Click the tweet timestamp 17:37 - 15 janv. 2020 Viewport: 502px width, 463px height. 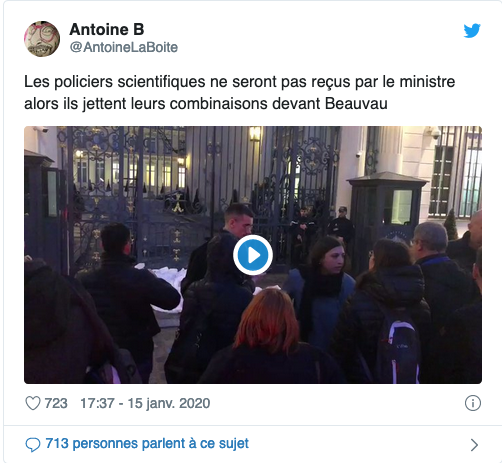pos(145,403)
